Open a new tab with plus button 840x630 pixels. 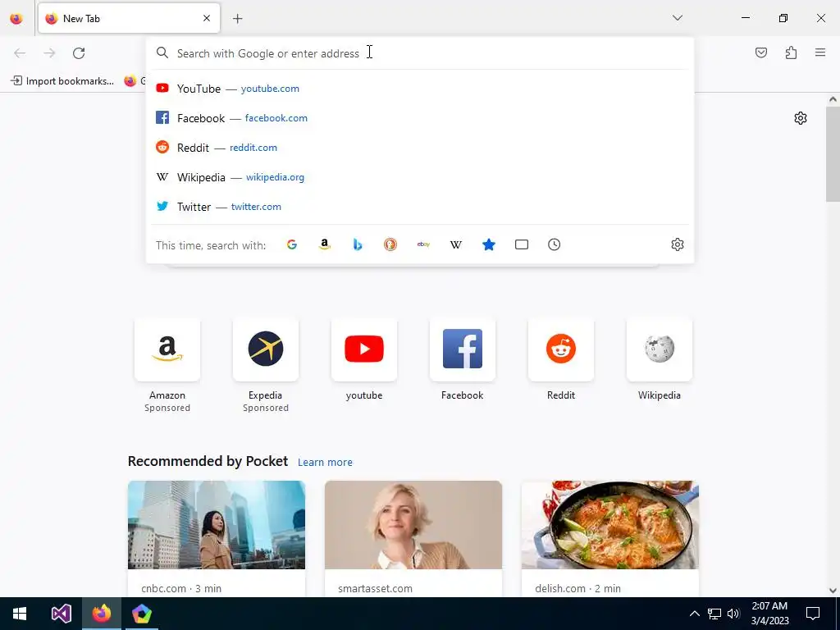tap(237, 19)
